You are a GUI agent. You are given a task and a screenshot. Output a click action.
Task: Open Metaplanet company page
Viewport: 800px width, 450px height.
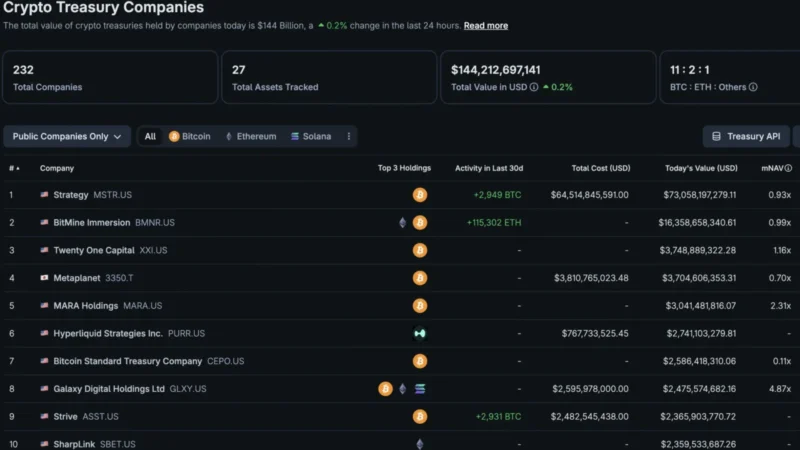coord(77,278)
